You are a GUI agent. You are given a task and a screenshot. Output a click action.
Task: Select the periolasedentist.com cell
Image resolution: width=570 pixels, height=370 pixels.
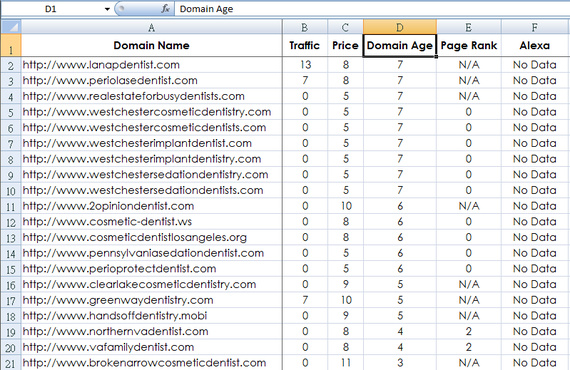[152, 80]
